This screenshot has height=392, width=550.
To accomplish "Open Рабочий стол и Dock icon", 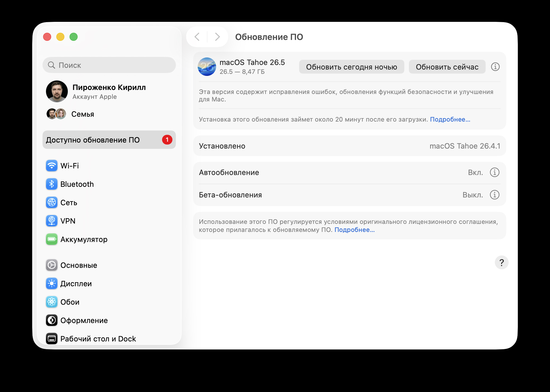I will tap(52, 339).
